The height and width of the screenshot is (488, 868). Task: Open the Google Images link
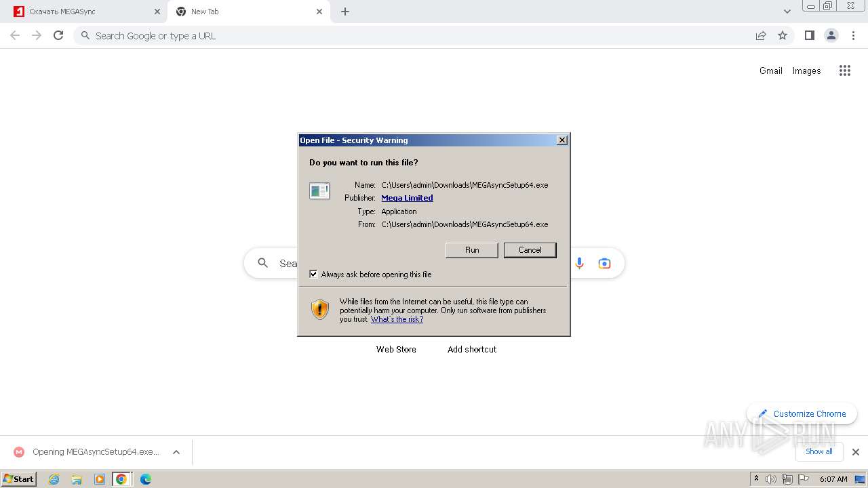807,70
